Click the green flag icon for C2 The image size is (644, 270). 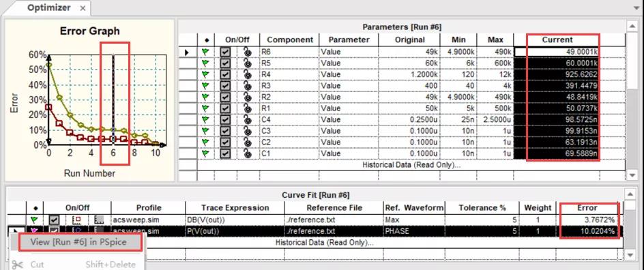[x=205, y=142]
